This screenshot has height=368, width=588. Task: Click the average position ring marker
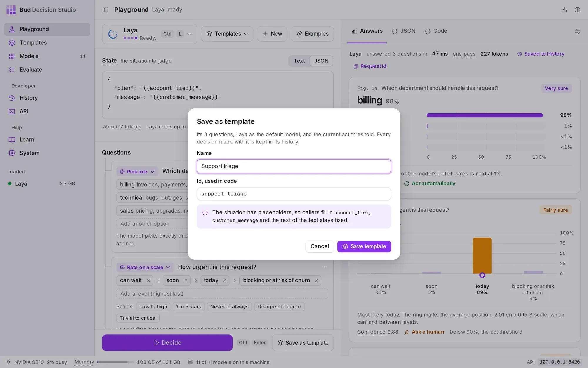[x=482, y=275]
